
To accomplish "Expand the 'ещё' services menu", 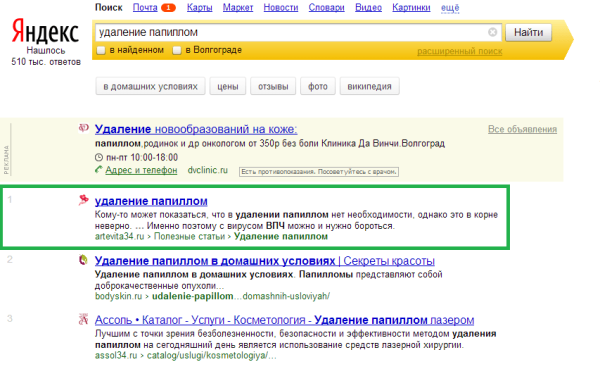I will click(450, 8).
